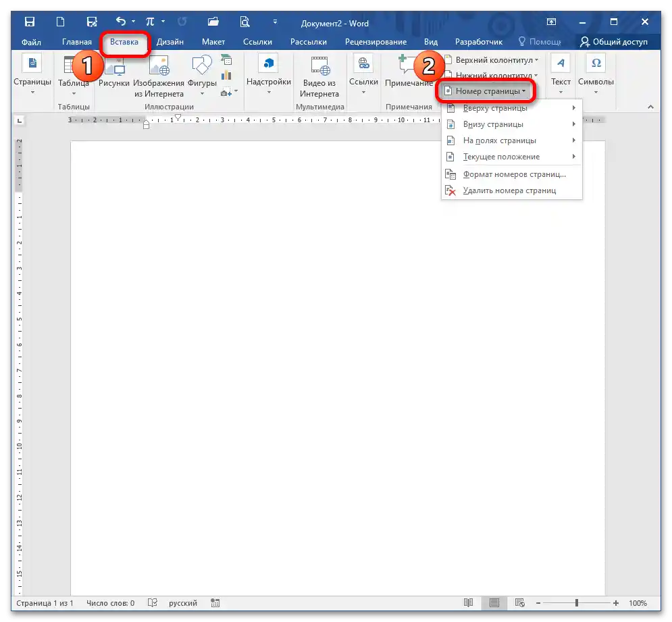672x622 pixels.
Task: Create a new blank document icon
Action: pos(60,22)
